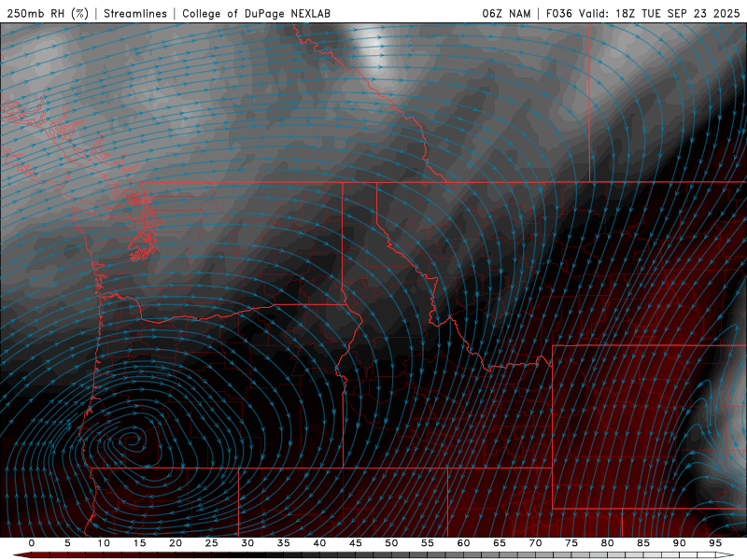Click the white right arrow end of the colorbar
This screenshot has width=747, height=560.
pyautogui.click(x=726, y=555)
